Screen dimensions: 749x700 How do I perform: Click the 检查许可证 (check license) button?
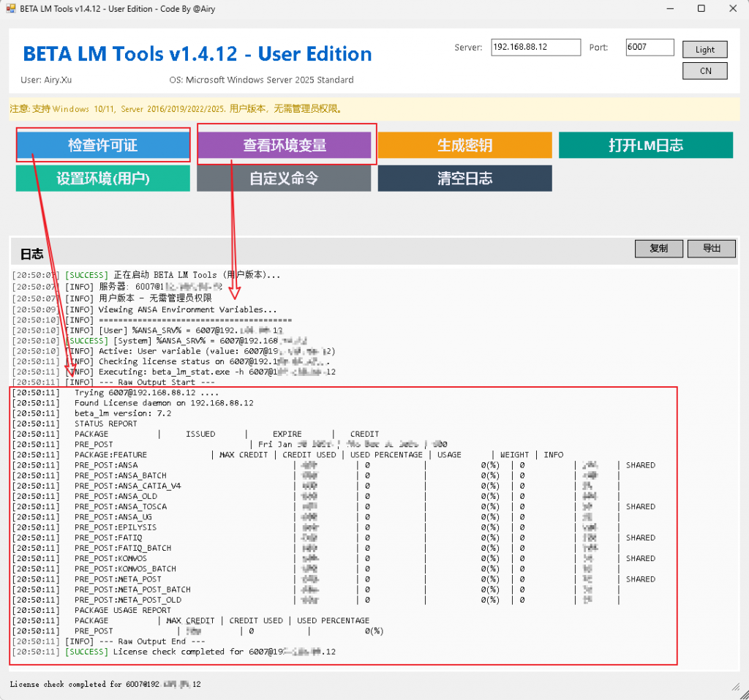tap(102, 146)
